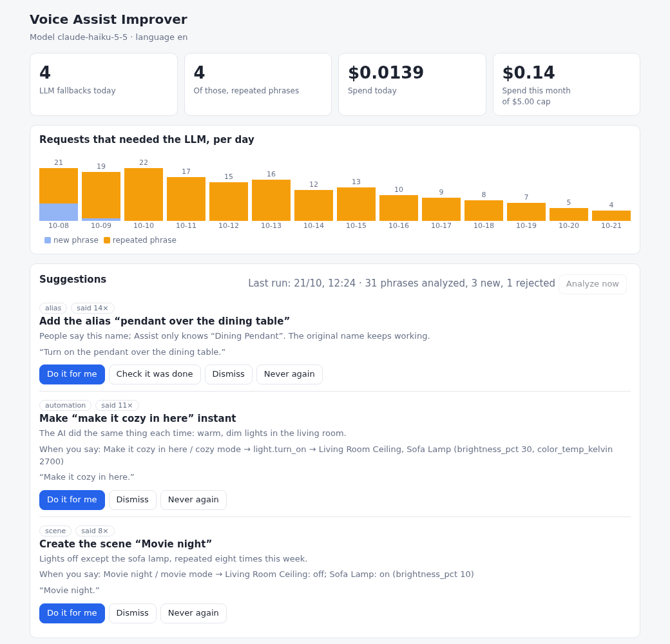Click the 10-15 bar showing 13

click(356, 204)
